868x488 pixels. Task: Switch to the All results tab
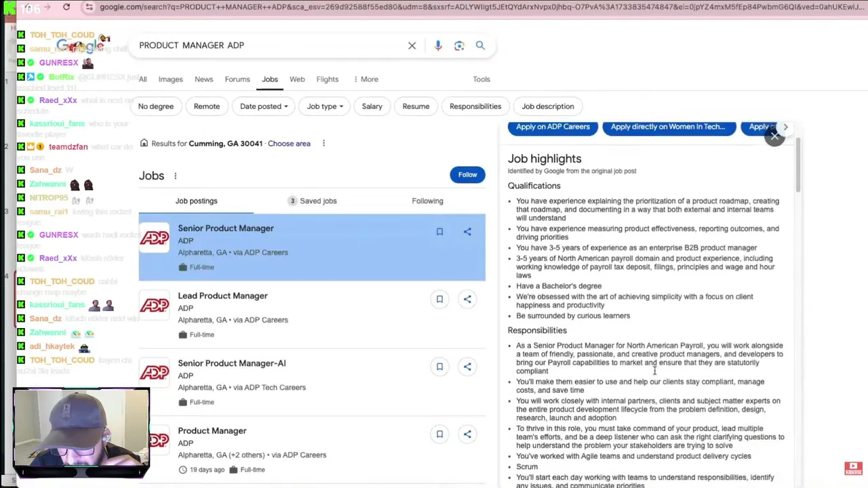[142, 79]
